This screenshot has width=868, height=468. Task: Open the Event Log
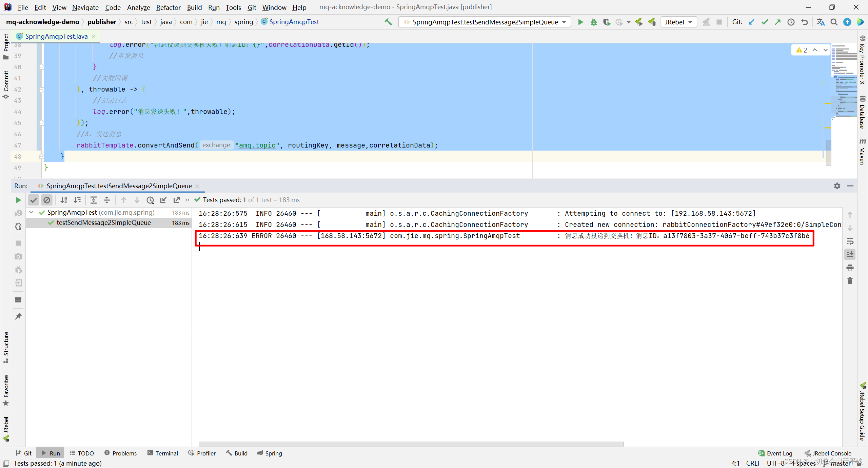click(x=775, y=453)
